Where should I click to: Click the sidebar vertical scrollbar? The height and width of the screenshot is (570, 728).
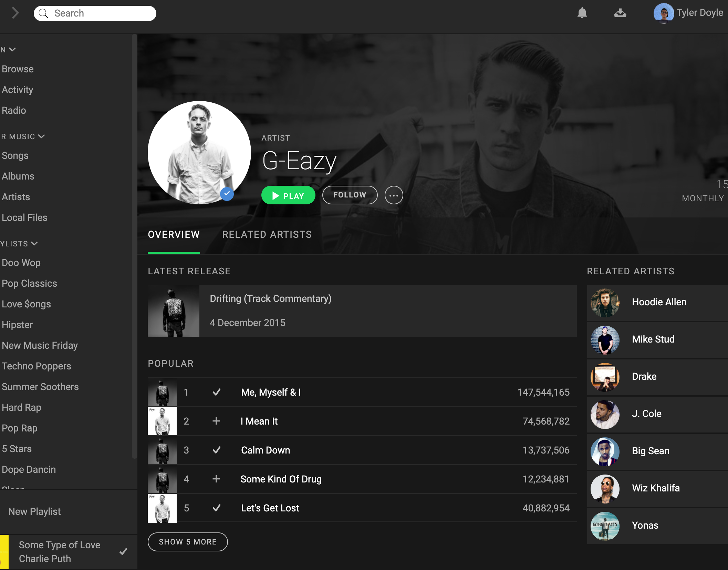(134, 246)
